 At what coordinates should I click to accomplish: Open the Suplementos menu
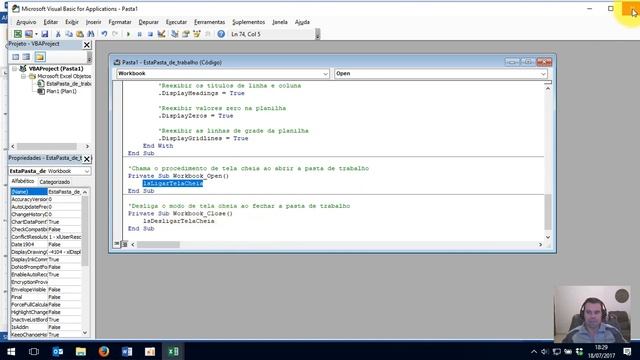pyautogui.click(x=249, y=22)
